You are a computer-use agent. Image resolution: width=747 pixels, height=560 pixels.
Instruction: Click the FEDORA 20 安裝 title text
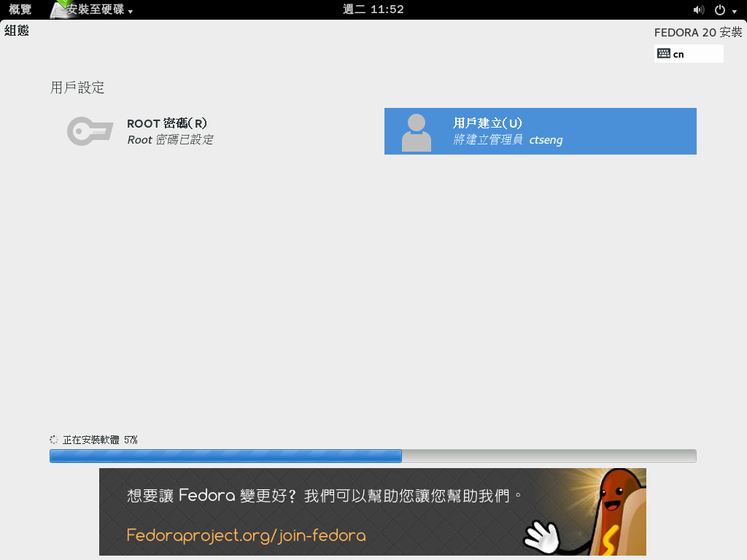click(698, 32)
